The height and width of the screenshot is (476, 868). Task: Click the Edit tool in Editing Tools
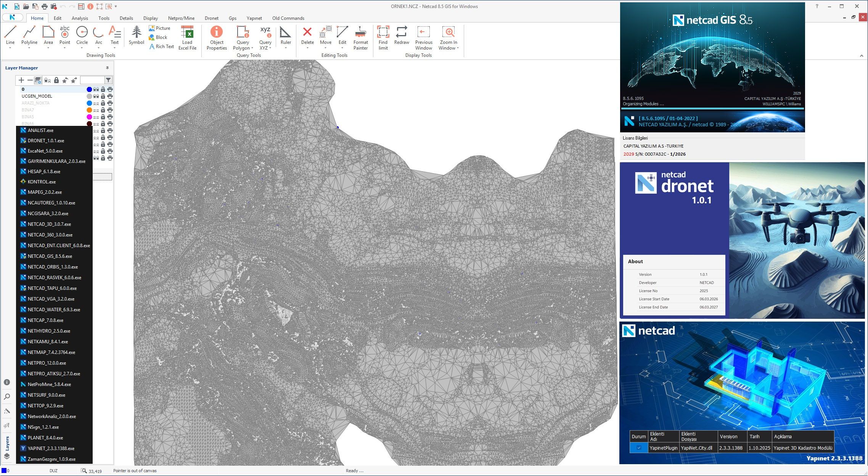pos(342,35)
